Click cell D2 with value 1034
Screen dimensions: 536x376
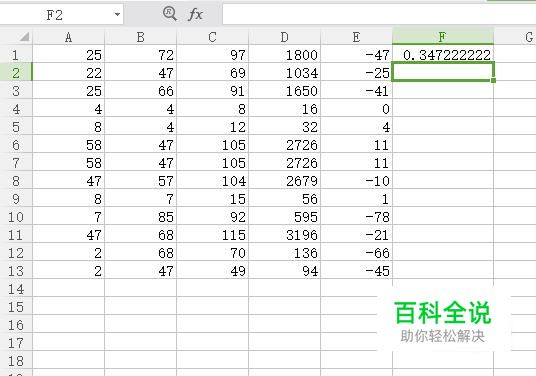pos(285,72)
